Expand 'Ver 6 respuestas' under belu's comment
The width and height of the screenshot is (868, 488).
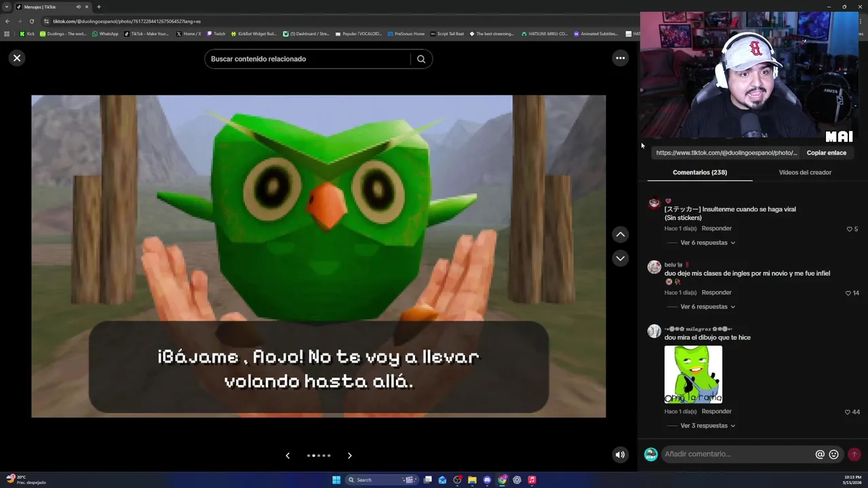[707, 306]
